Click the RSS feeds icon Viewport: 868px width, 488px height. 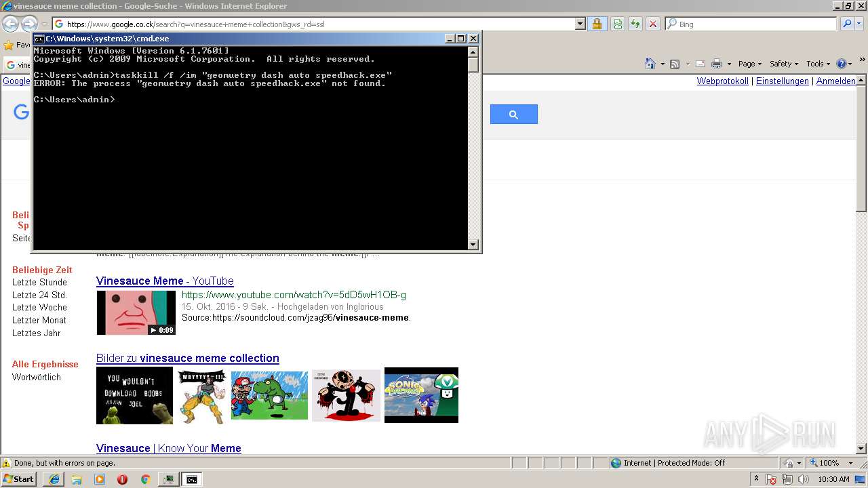click(675, 64)
